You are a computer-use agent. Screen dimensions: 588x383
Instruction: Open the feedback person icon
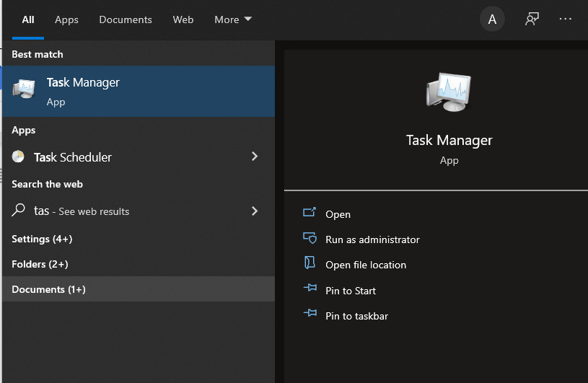[x=532, y=19]
